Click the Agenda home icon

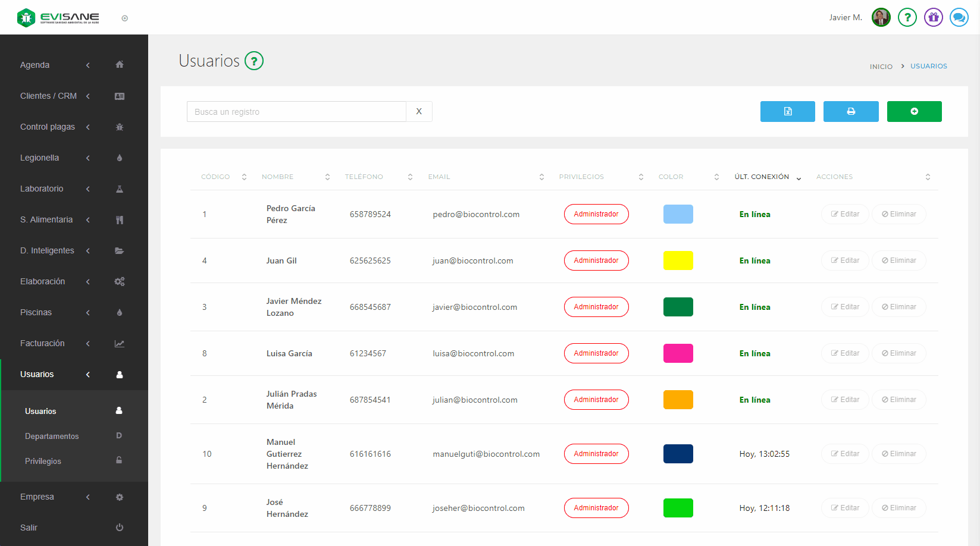[x=120, y=65]
